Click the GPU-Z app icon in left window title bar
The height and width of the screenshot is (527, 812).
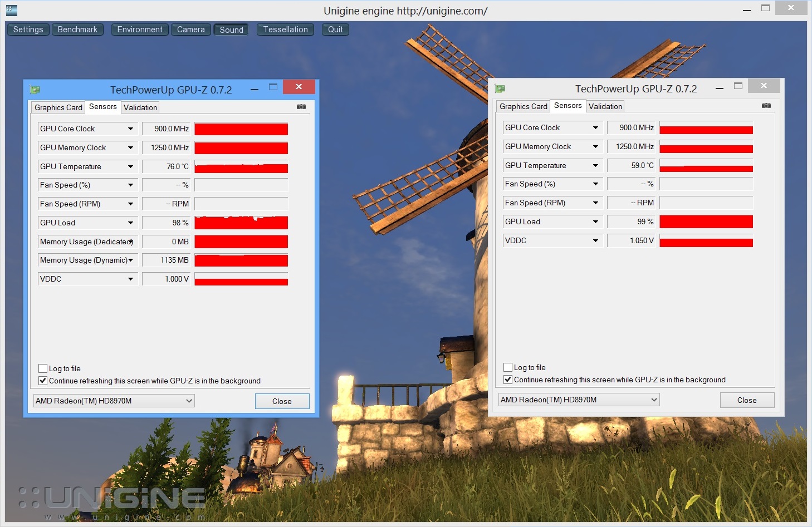click(35, 89)
